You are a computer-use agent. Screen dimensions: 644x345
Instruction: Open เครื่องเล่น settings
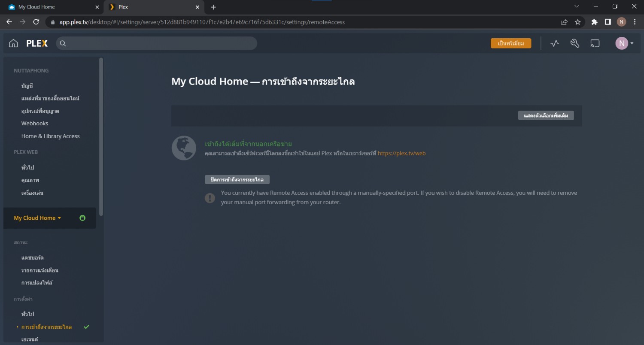[x=32, y=193]
